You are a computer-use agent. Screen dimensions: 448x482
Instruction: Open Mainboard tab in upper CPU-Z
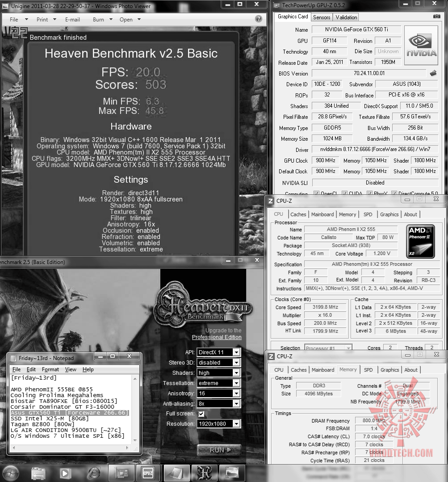(322, 214)
